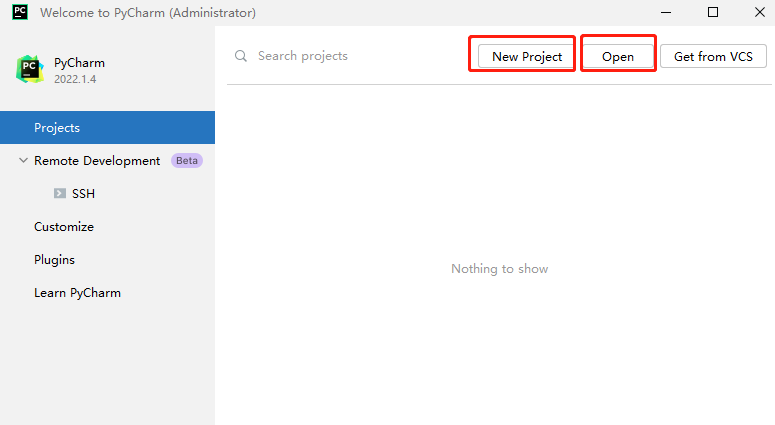Click the Open button
Image resolution: width=775 pixels, height=425 pixels.
[x=618, y=56]
